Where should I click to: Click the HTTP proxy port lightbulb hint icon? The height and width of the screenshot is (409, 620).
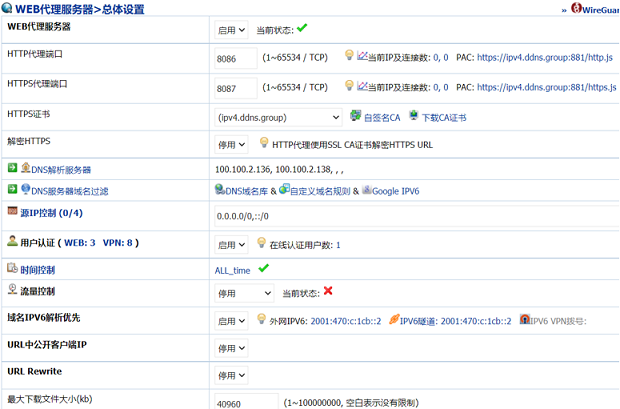click(349, 57)
